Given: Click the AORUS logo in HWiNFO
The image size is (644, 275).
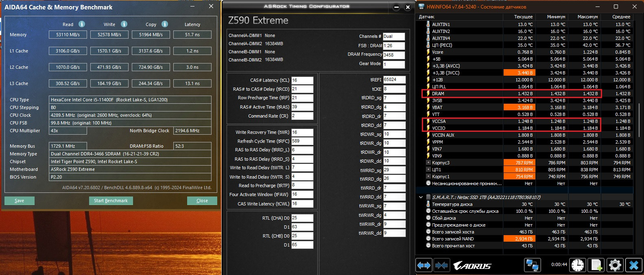Looking at the screenshot, I should (472, 266).
